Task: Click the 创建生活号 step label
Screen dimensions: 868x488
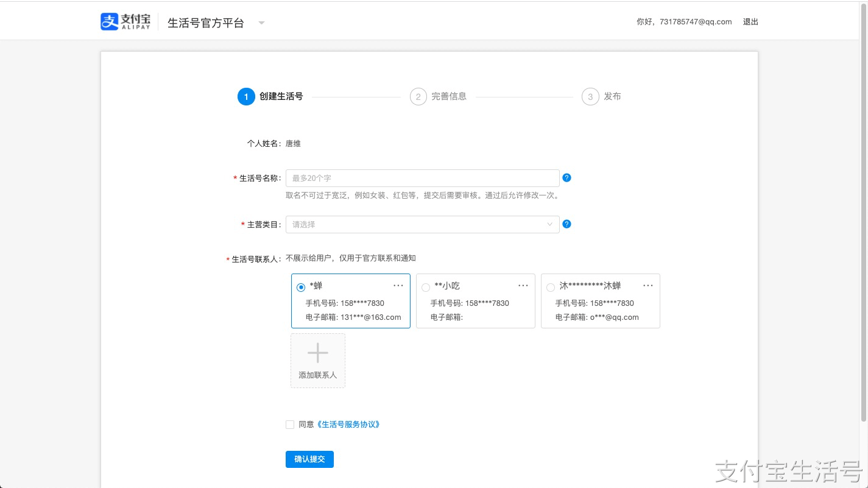Action: tap(281, 96)
